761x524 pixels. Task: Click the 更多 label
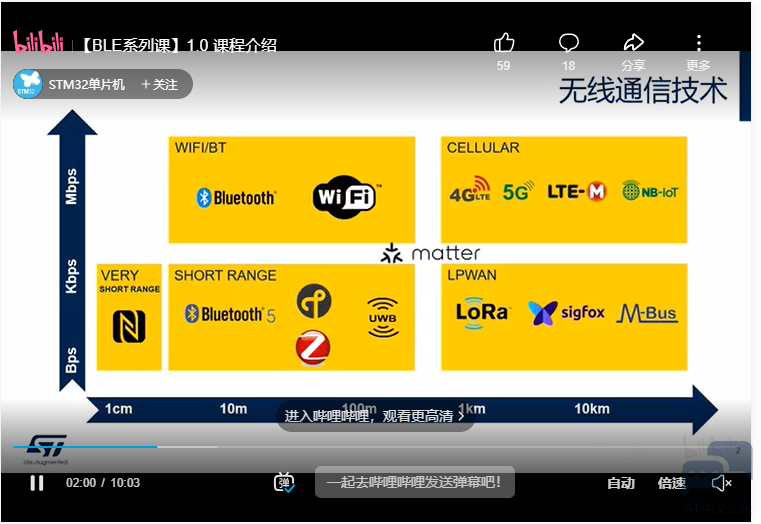click(698, 66)
